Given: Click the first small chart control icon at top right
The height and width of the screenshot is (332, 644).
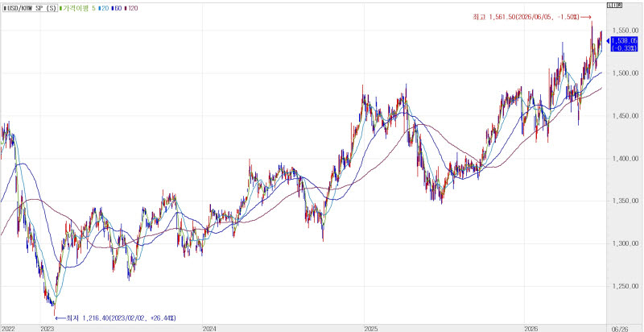Looking at the screenshot, I should (609, 6).
